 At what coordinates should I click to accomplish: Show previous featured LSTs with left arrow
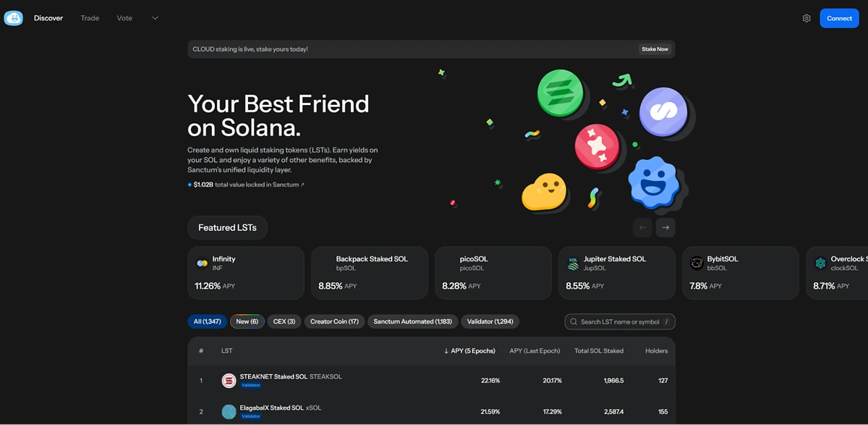point(642,227)
